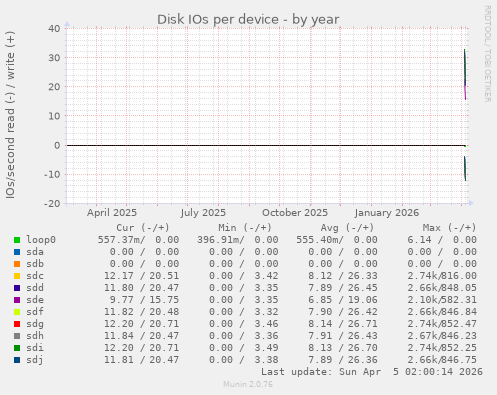Click the January 2026 axis label
497x395 pixels.
(x=387, y=213)
